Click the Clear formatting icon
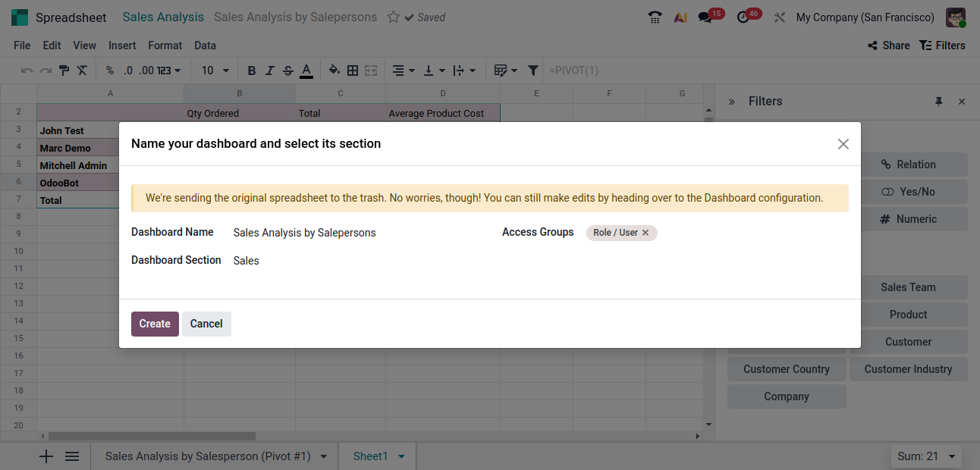980x470 pixels. (x=82, y=70)
